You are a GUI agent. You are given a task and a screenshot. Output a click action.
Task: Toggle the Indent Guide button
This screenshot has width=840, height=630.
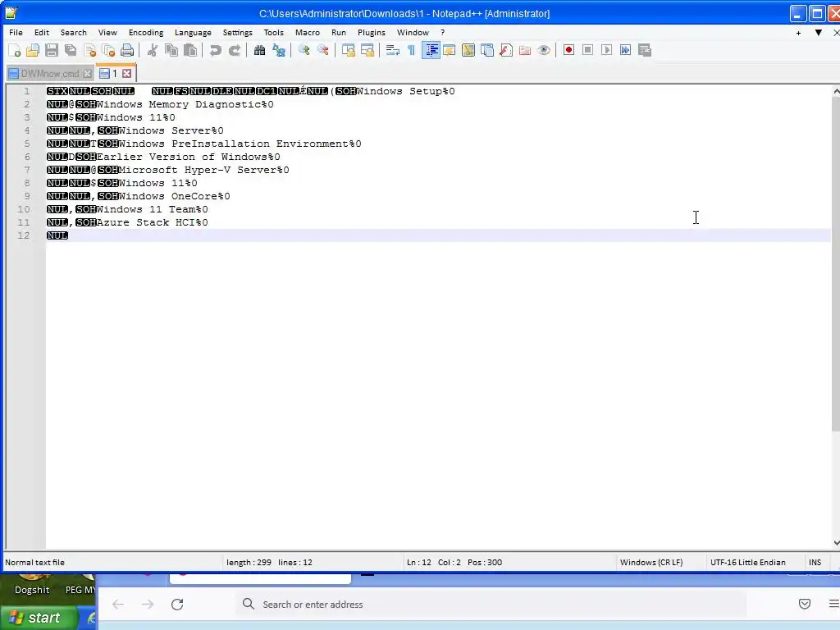[431, 50]
